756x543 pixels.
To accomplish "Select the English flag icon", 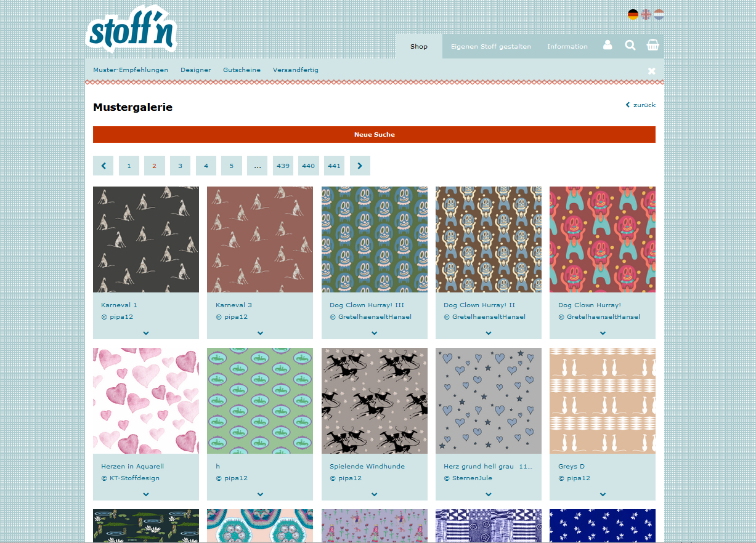I will point(646,14).
